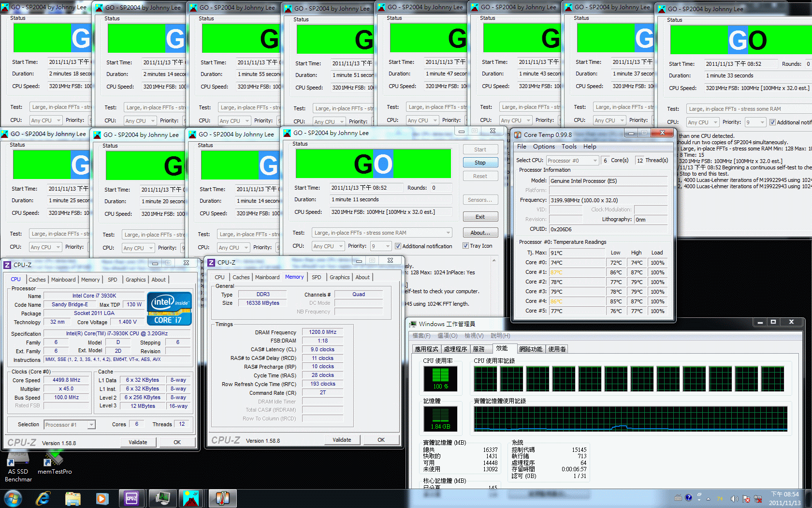Viewport: 812px width, 508px height.
Task: Click Validate in left CPU-Z window
Action: 138,442
